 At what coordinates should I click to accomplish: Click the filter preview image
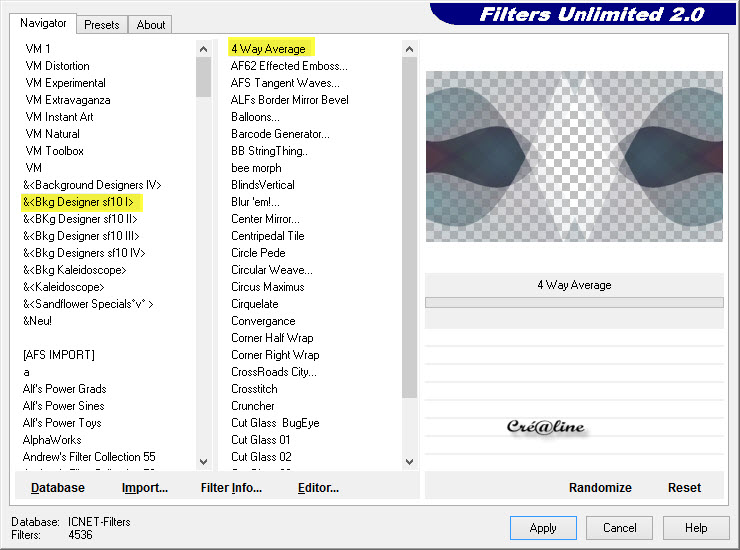pos(573,156)
